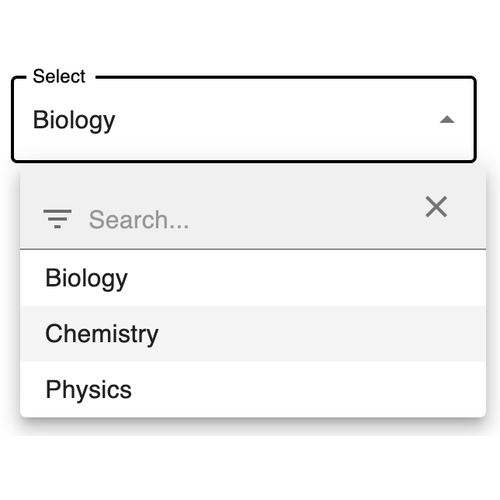Clear the search with the X icon

point(436,207)
